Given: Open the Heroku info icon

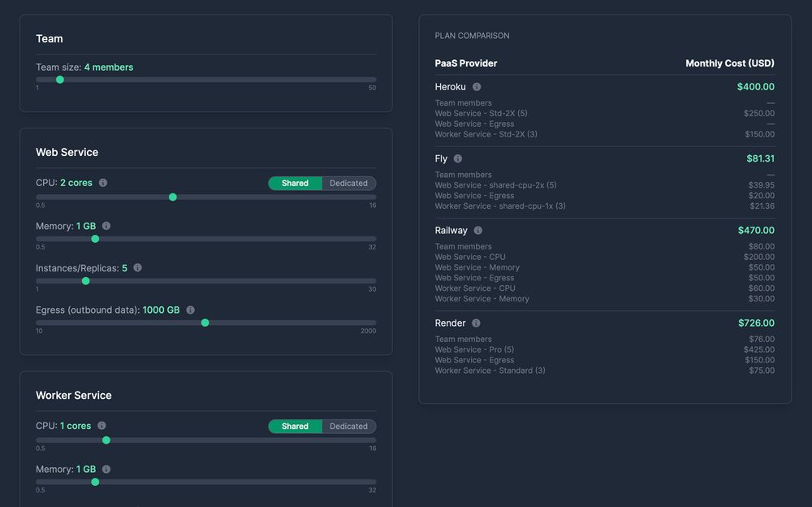Looking at the screenshot, I should point(477,87).
